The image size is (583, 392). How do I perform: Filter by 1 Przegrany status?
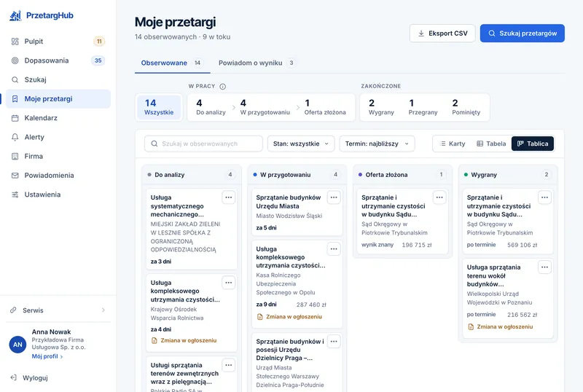coord(423,107)
